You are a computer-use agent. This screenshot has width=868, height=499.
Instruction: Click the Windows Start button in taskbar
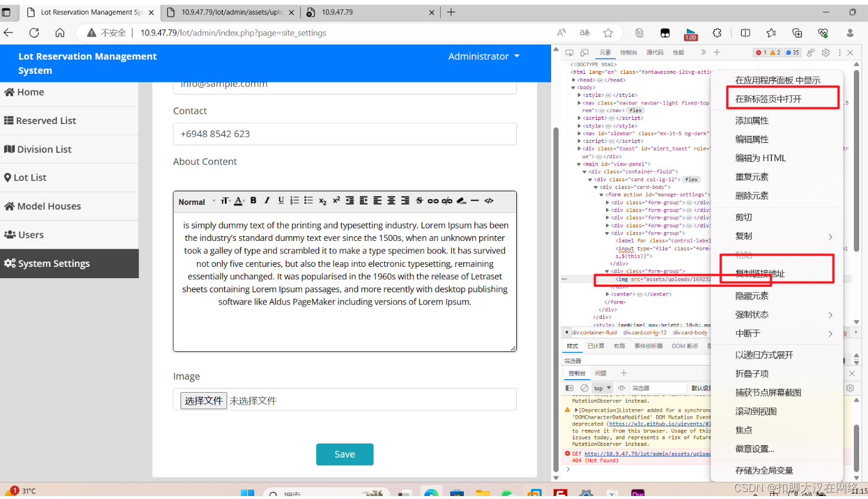pyautogui.click(x=247, y=494)
